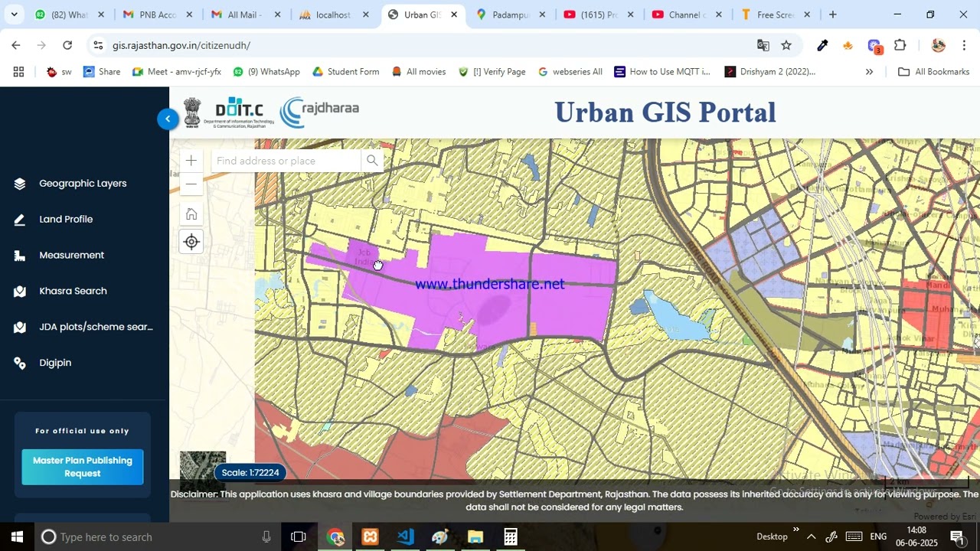Zoom out of the map with minus button
This screenshot has width=980, height=551.
point(191,184)
